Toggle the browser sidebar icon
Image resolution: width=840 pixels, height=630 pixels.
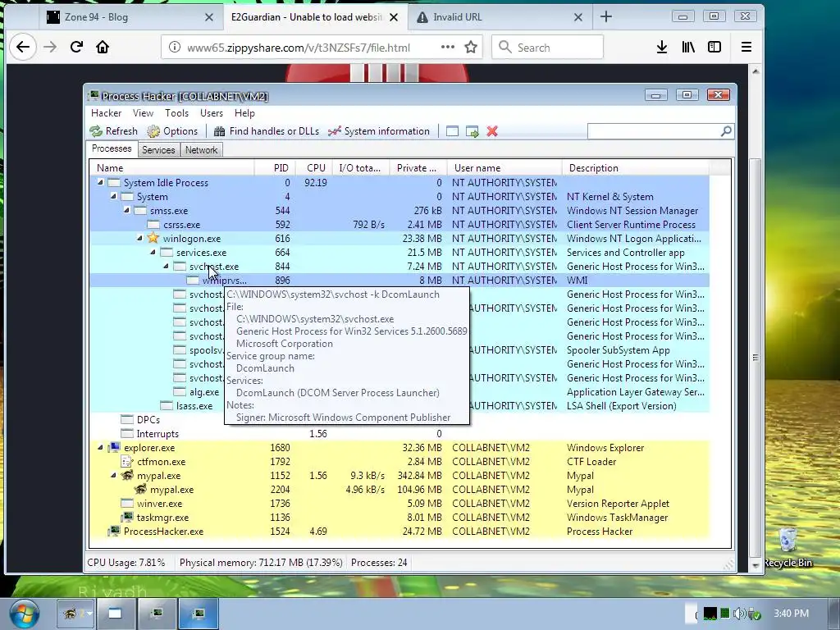pos(714,47)
